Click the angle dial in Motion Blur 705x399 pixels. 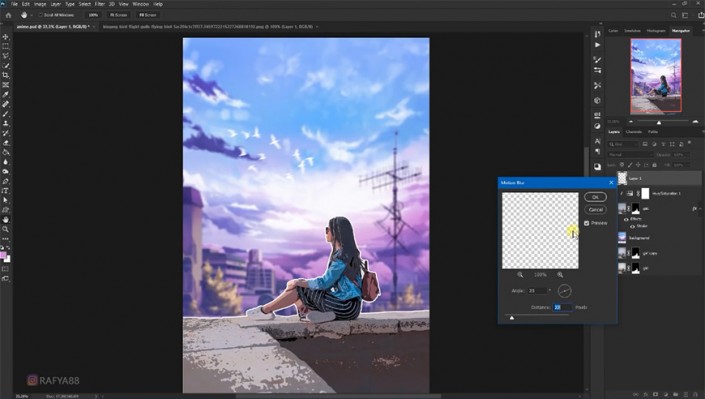(564, 291)
